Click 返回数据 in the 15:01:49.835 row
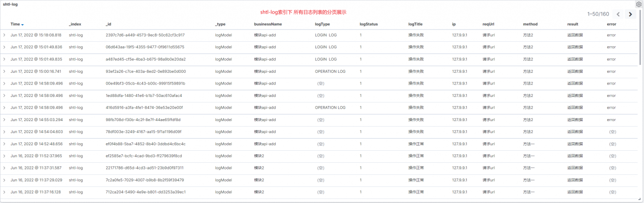Viewport: 644px width, 203px height. tap(575, 59)
